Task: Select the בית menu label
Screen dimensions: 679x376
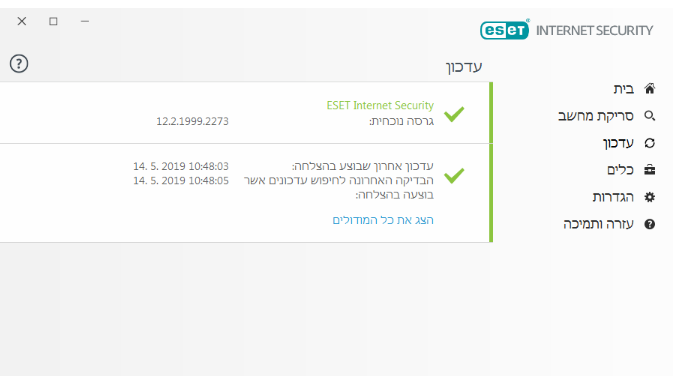Action: [624, 89]
